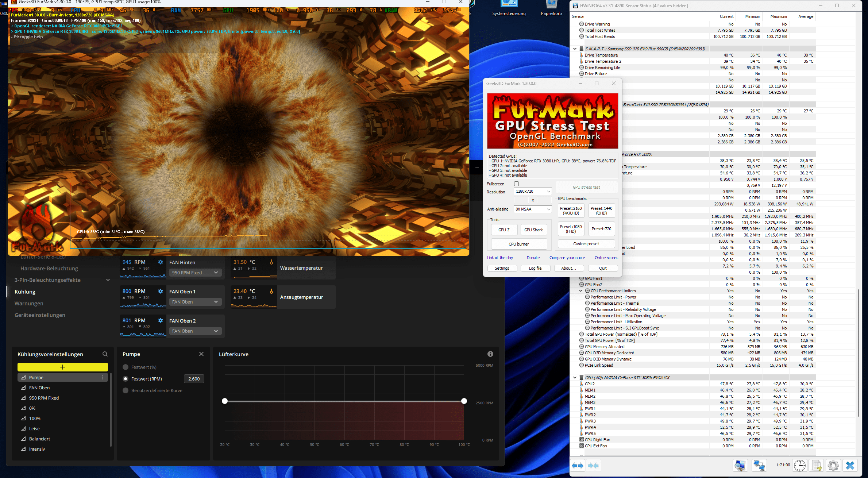The width and height of the screenshot is (868, 478).
Task: Click HWiNFO expand-columns arrows icon
Action: (x=578, y=466)
